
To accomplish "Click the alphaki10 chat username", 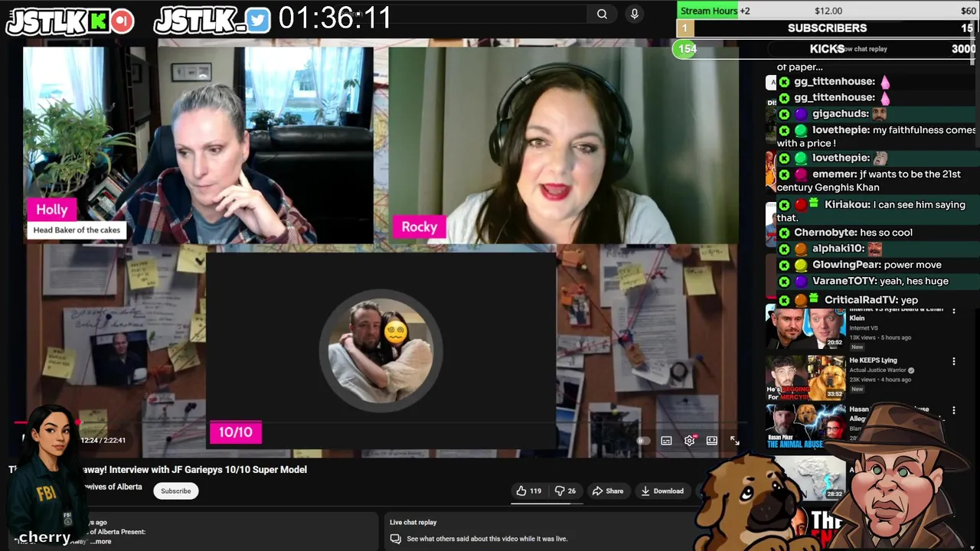I will point(838,249).
